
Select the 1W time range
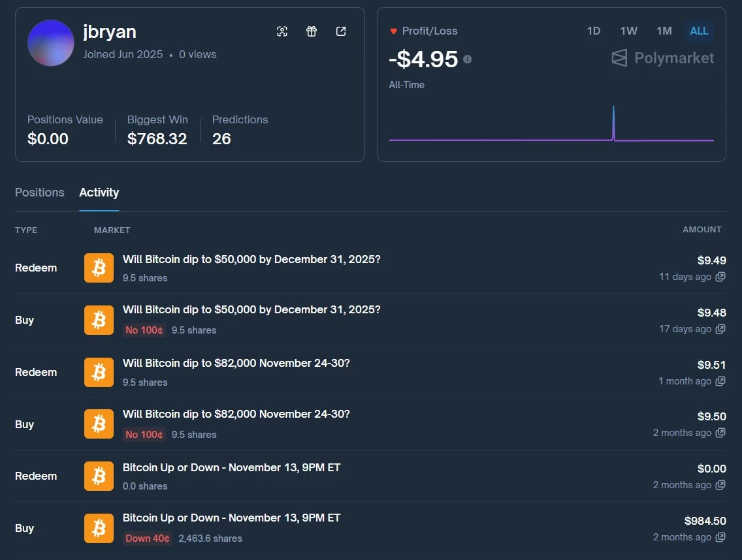pos(628,31)
